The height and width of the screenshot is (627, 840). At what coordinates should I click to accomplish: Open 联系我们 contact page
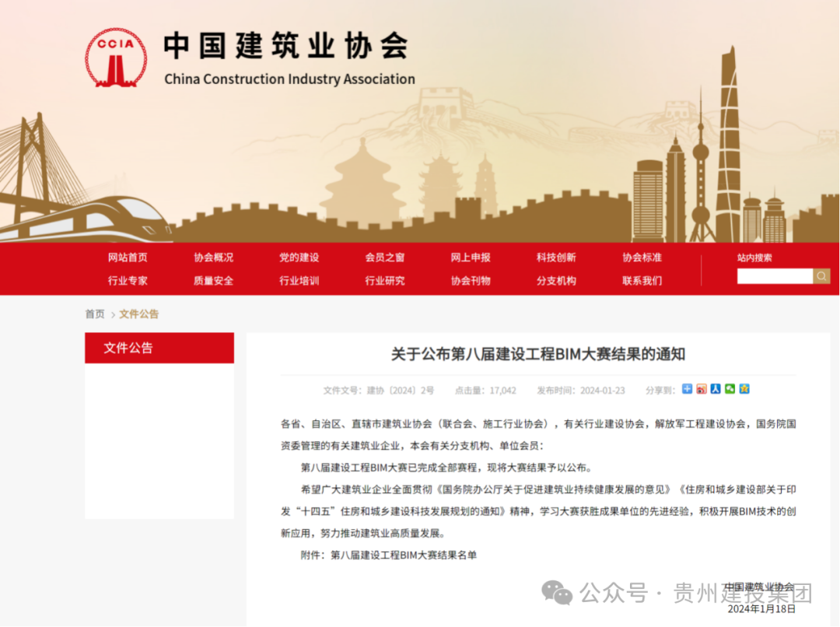(x=642, y=281)
